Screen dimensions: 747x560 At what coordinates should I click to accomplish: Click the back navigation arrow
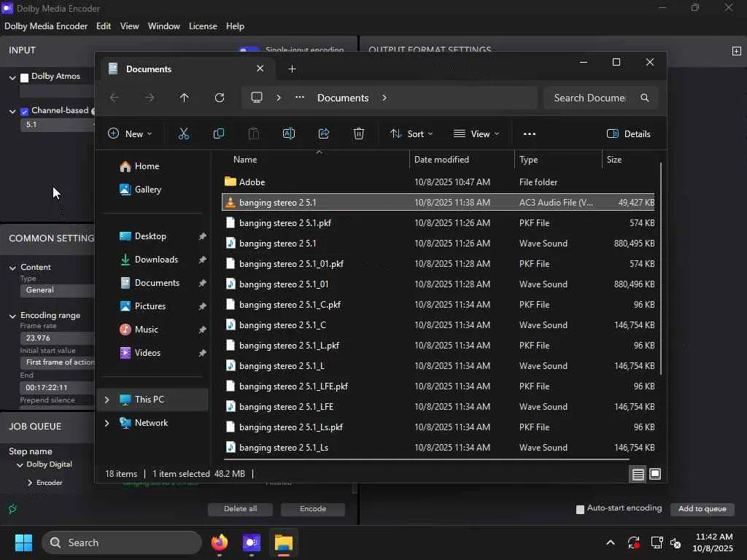pyautogui.click(x=115, y=98)
